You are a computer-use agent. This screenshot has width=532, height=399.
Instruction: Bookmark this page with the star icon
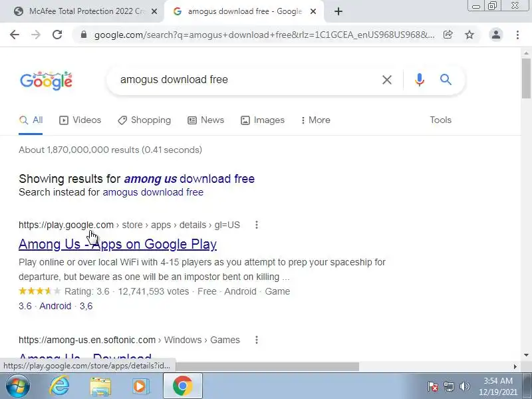pos(469,35)
